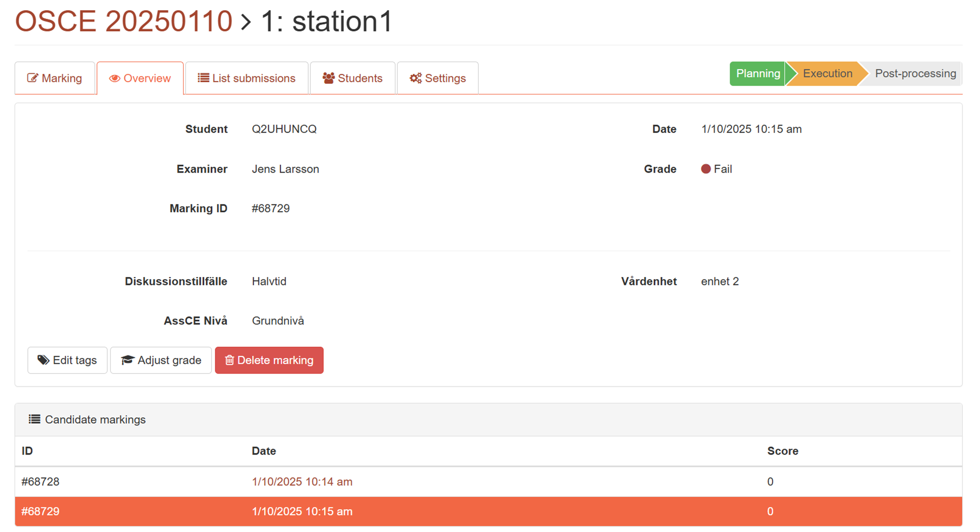Click the pencil icon on Marking tab
This screenshot has height=532, width=980.
click(32, 78)
